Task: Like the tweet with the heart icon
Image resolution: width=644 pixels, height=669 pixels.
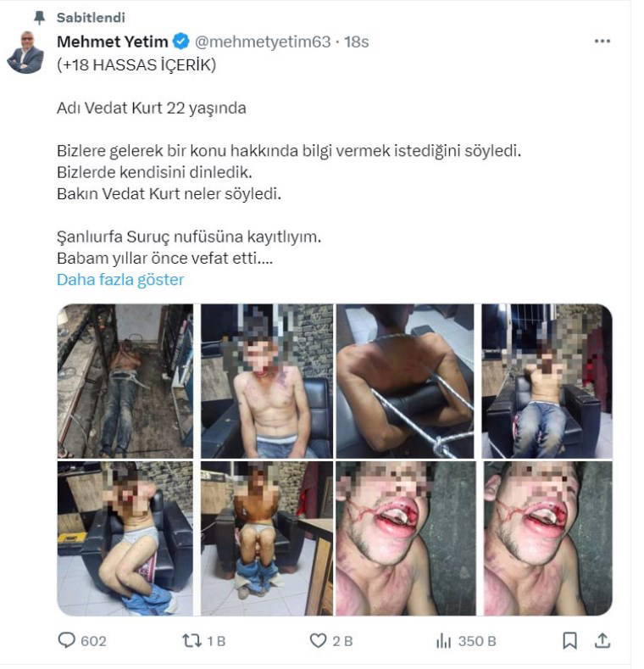Action: [x=318, y=640]
